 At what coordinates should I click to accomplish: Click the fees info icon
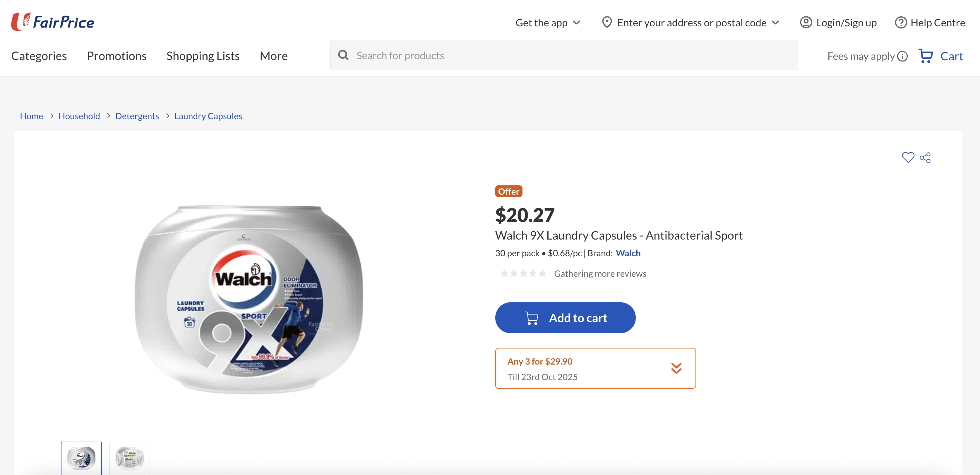pyautogui.click(x=902, y=56)
